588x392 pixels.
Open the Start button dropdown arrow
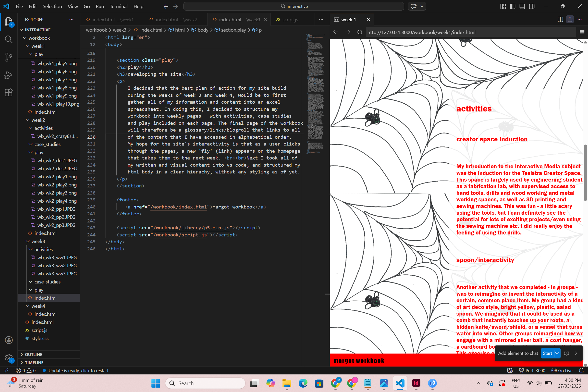pos(557,353)
